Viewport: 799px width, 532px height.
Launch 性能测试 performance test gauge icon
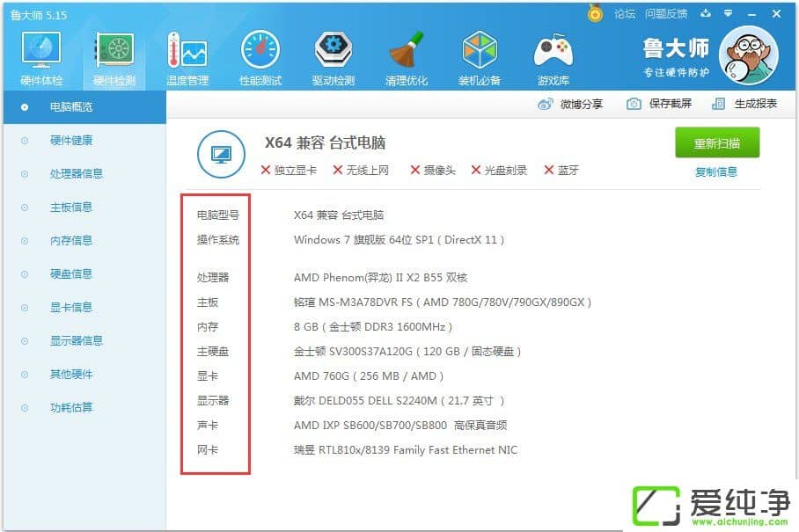pyautogui.click(x=260, y=58)
